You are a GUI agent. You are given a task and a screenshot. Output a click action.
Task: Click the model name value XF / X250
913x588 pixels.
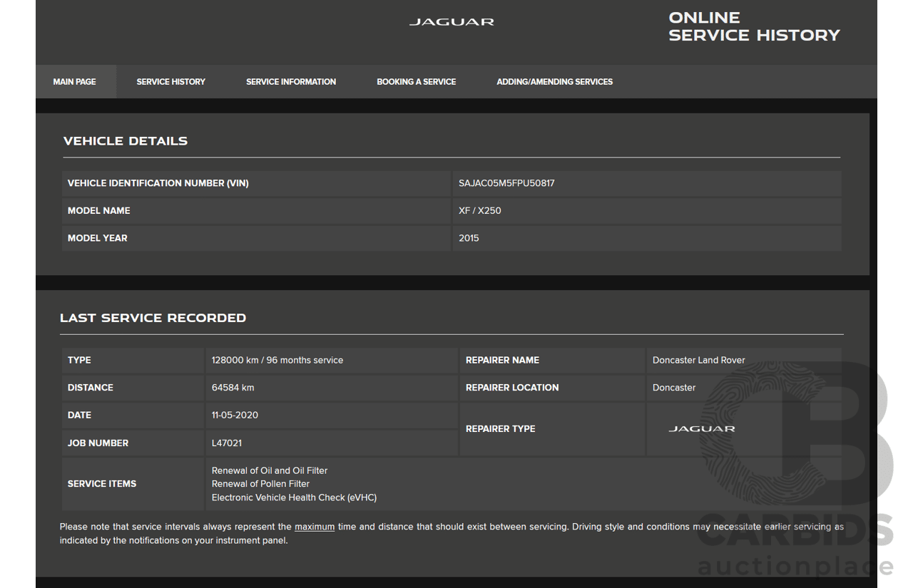coord(480,211)
